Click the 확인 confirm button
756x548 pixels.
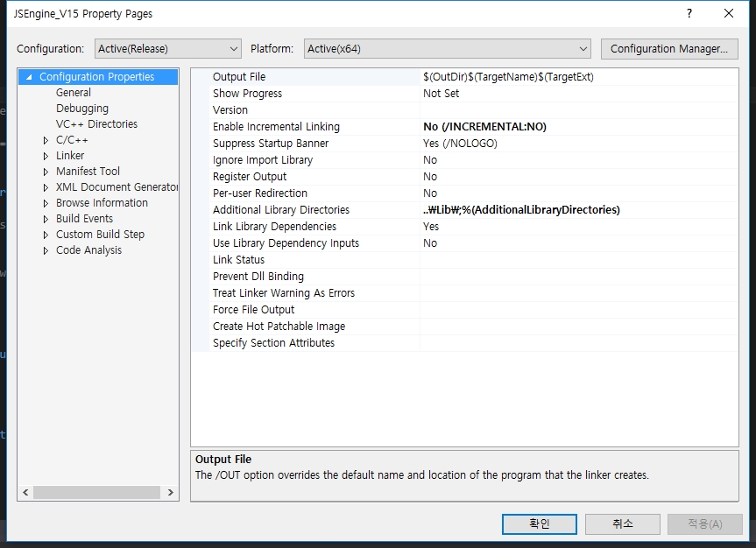(538, 523)
